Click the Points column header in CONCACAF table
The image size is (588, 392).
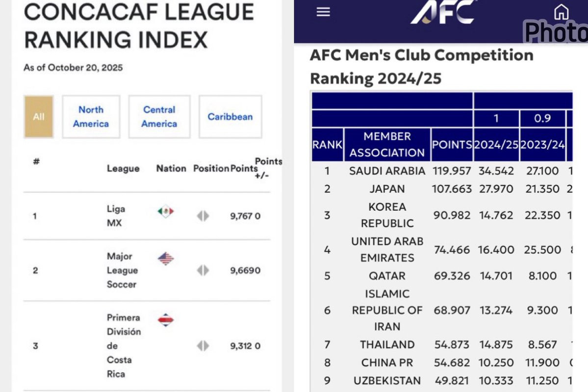[x=244, y=169]
